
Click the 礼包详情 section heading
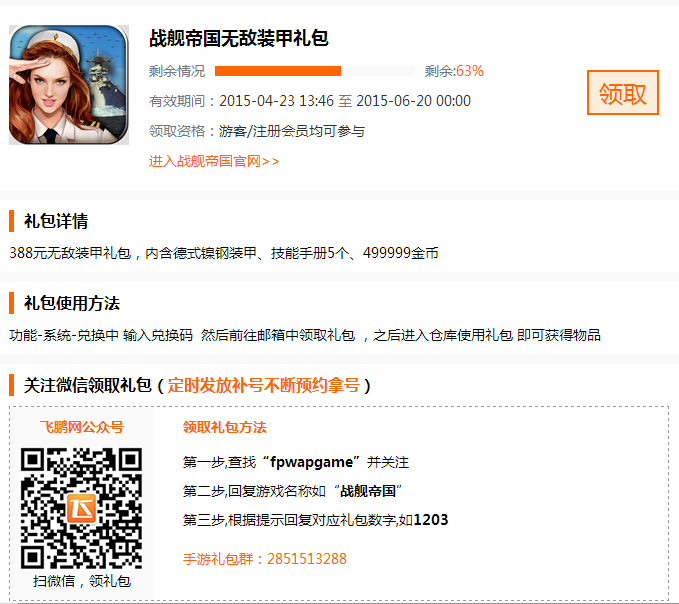pos(56,221)
